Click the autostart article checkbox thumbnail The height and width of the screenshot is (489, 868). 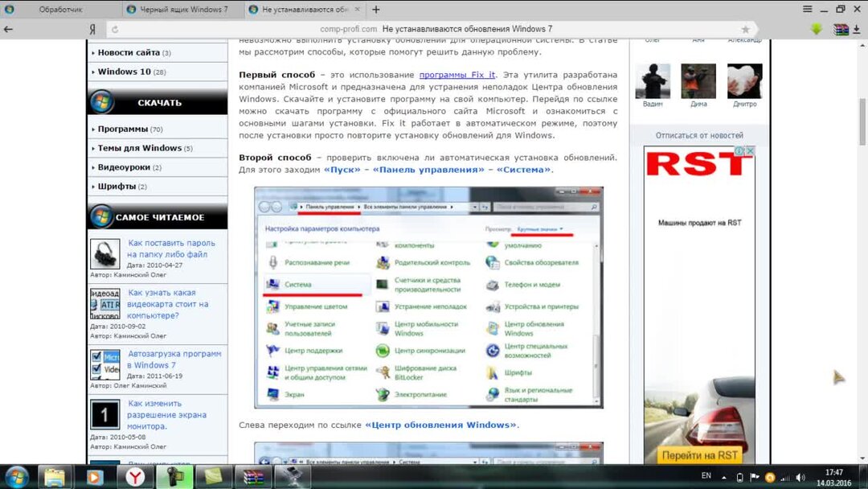coord(104,364)
